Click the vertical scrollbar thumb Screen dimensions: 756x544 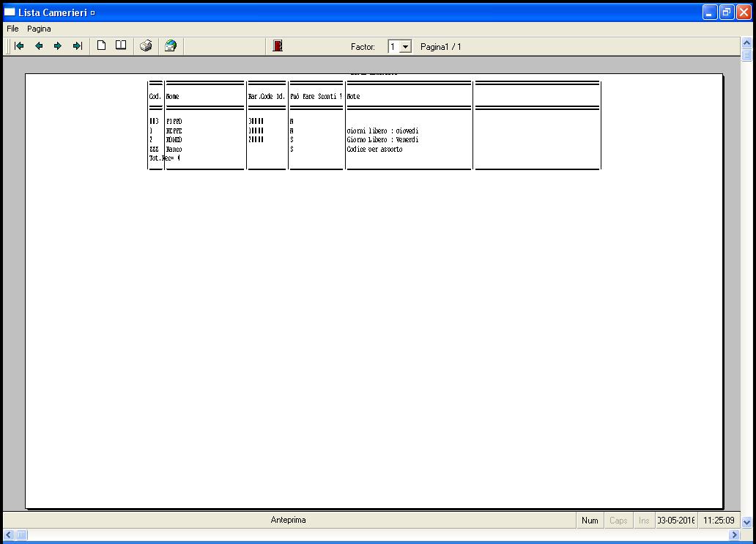tap(746, 55)
